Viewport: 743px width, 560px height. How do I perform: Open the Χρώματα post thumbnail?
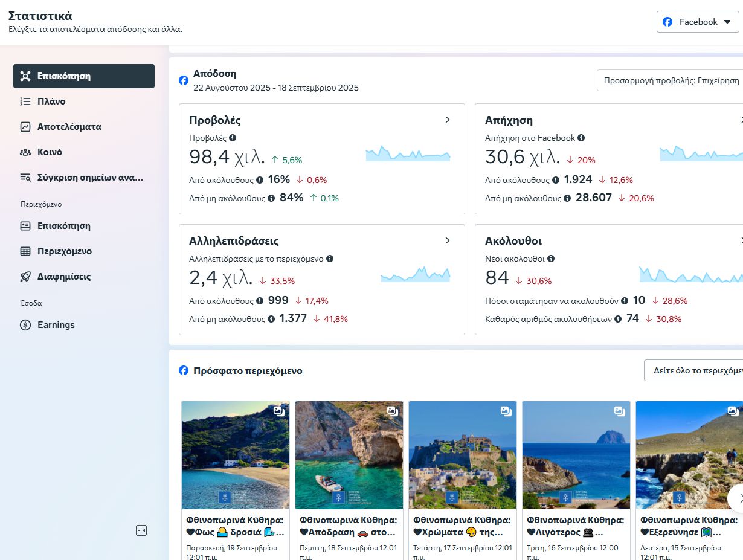click(463, 455)
